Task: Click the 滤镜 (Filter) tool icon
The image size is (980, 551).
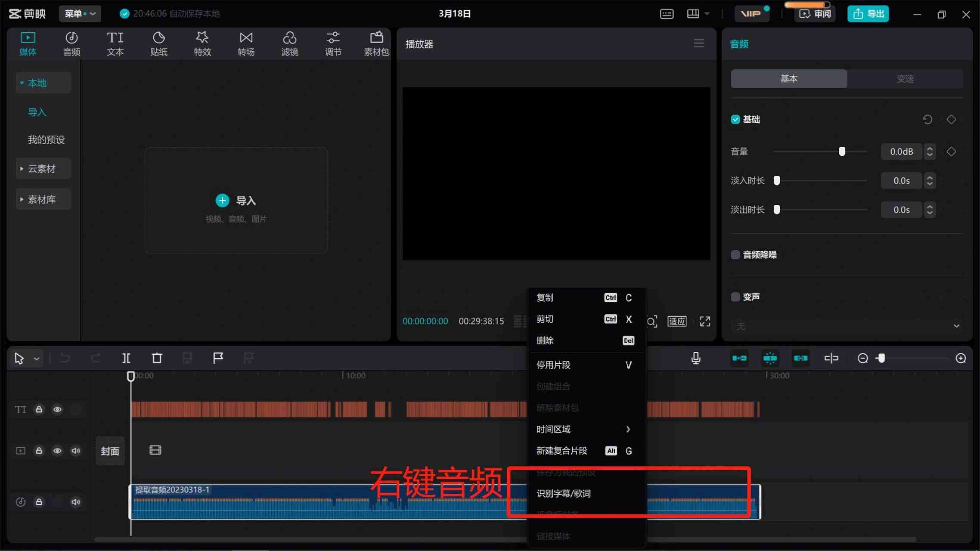Action: click(289, 42)
